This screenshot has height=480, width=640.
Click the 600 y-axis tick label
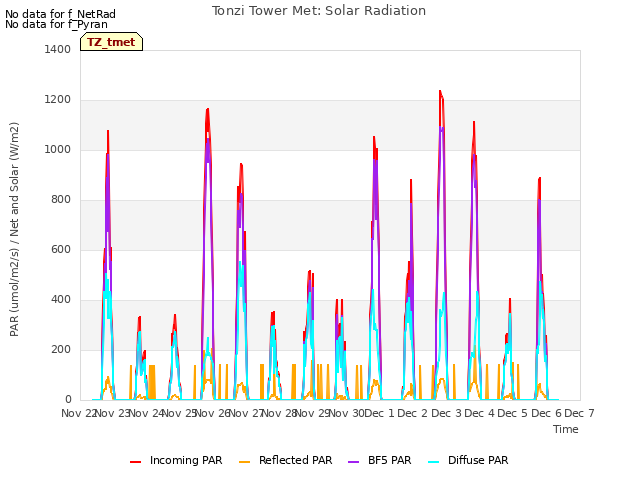pos(61,249)
